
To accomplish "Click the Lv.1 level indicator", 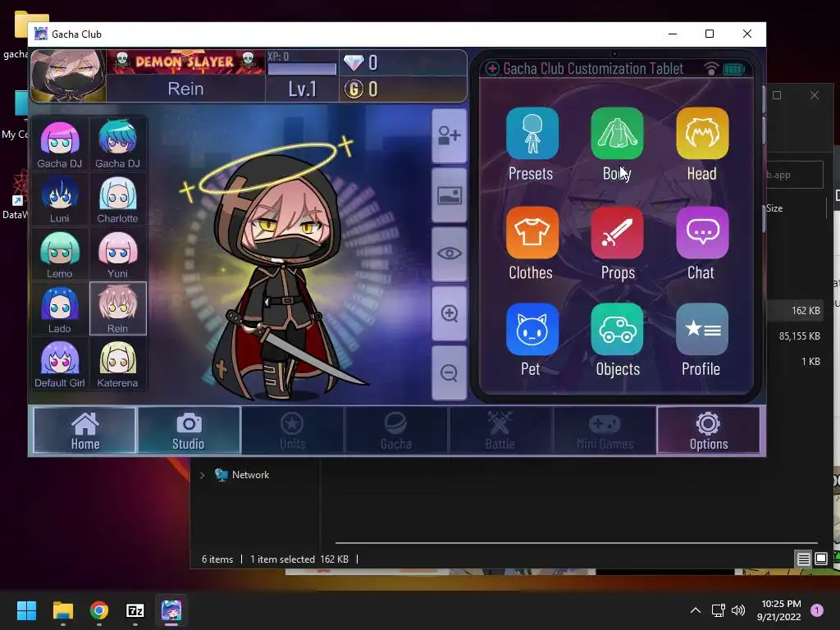I will coord(302,89).
